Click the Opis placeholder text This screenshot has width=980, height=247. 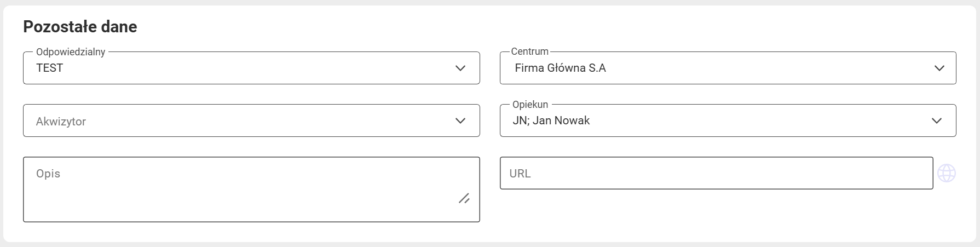48,174
